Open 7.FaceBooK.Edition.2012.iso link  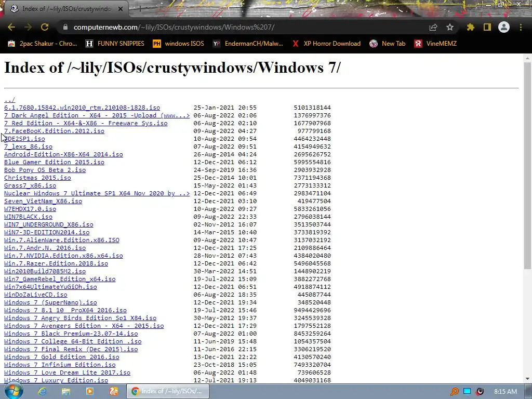54,131
